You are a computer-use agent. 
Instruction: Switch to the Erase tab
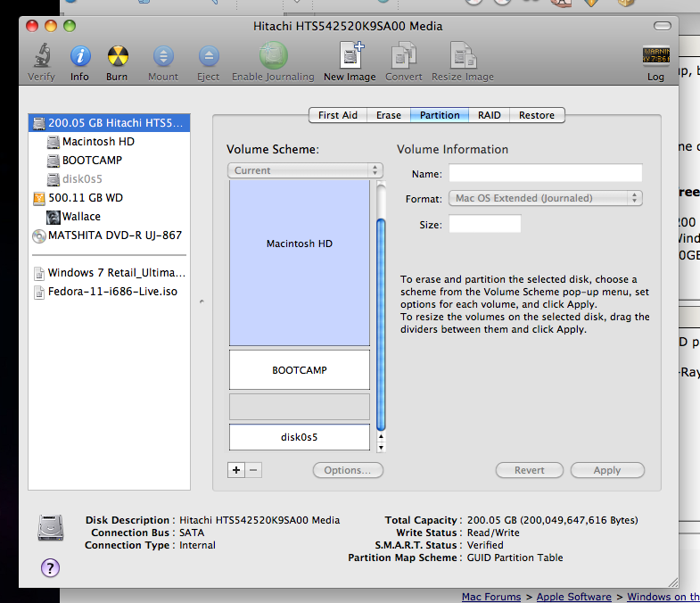point(389,115)
